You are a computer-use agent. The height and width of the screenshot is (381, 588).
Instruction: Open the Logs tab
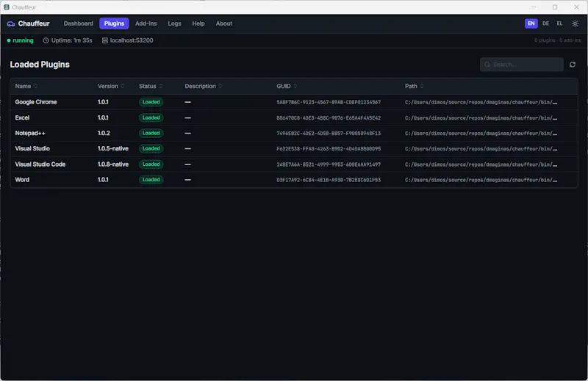coord(174,23)
